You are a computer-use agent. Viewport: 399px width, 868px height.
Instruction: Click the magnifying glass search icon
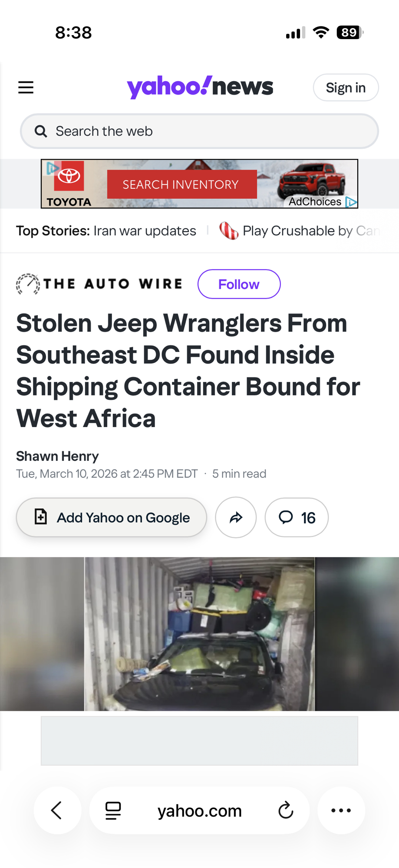click(x=41, y=131)
